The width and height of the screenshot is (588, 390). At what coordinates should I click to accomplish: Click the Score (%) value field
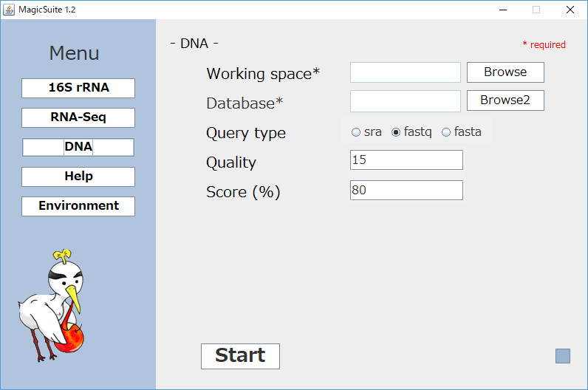point(406,190)
